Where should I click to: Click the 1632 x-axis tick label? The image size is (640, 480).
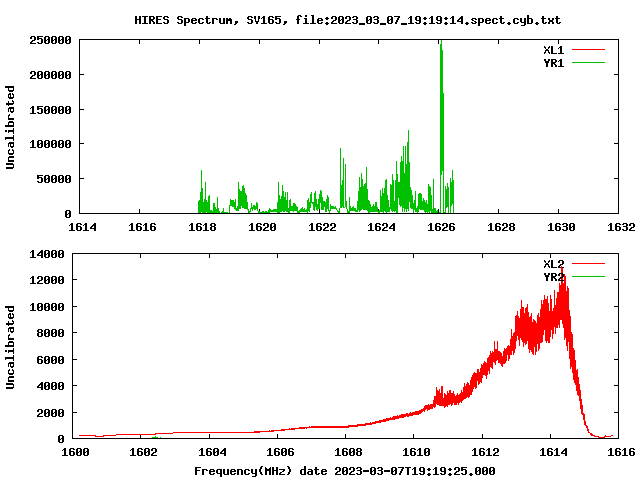[x=621, y=227]
